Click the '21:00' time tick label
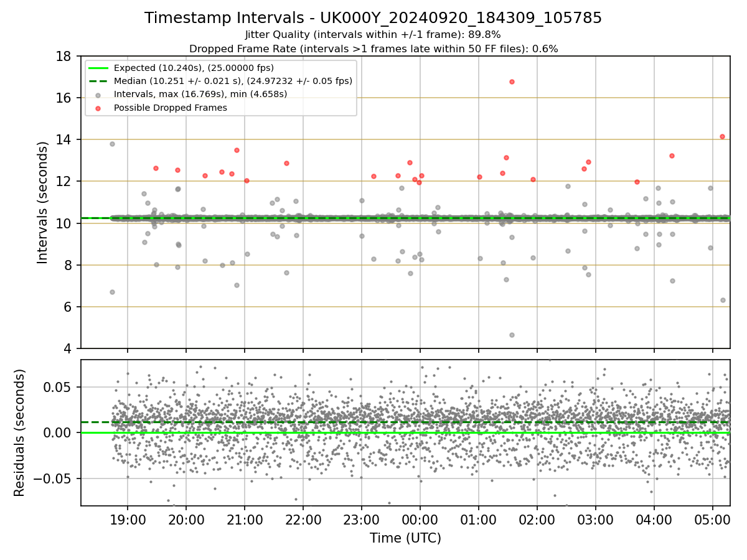This screenshot has width=747, height=560. tap(245, 520)
